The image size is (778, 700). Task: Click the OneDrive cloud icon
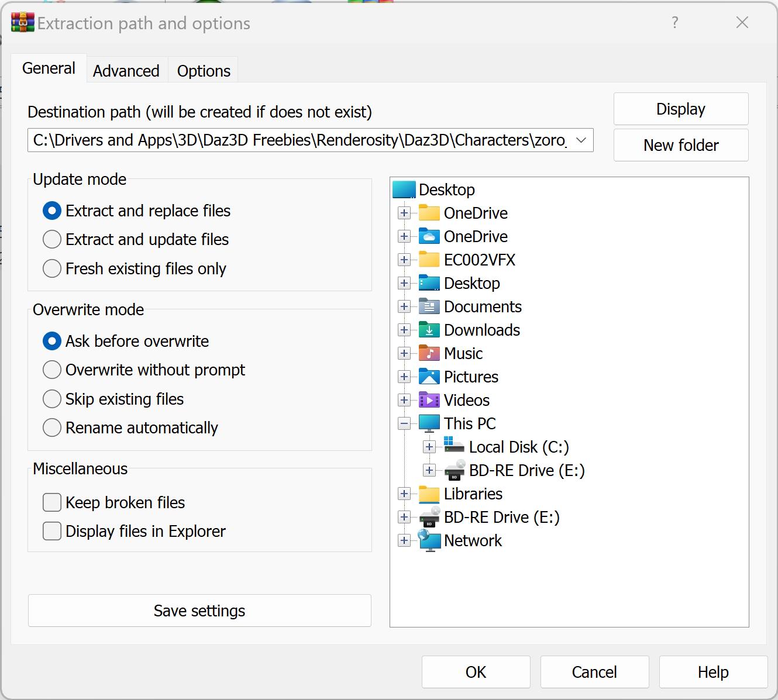coord(430,236)
